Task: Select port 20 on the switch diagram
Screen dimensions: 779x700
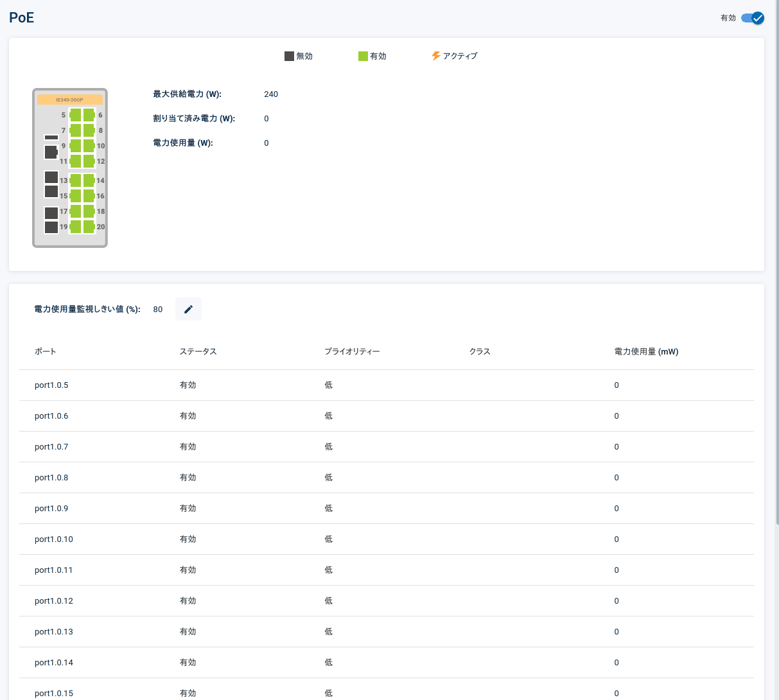Action: 89,227
